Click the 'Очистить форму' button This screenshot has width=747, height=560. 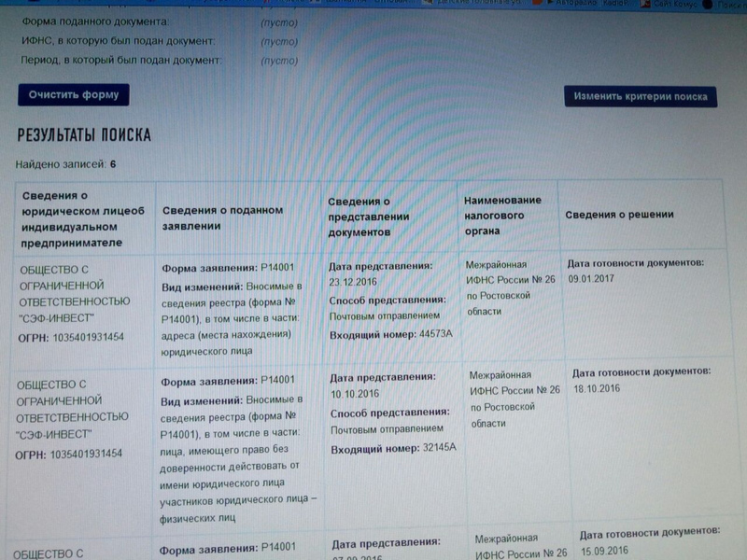pos(74,95)
